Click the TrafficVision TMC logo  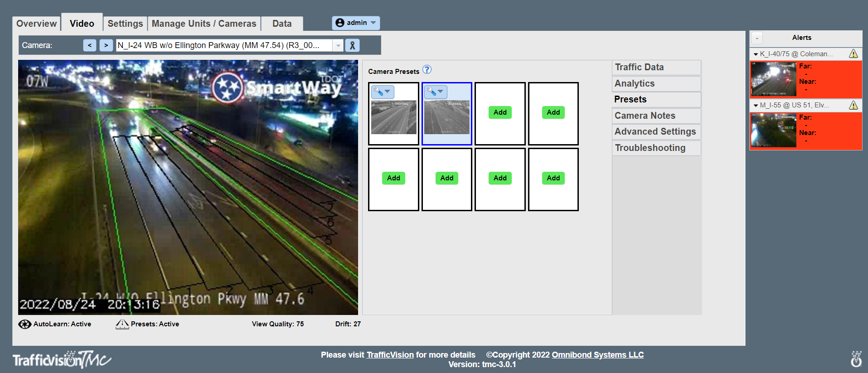[x=62, y=359]
